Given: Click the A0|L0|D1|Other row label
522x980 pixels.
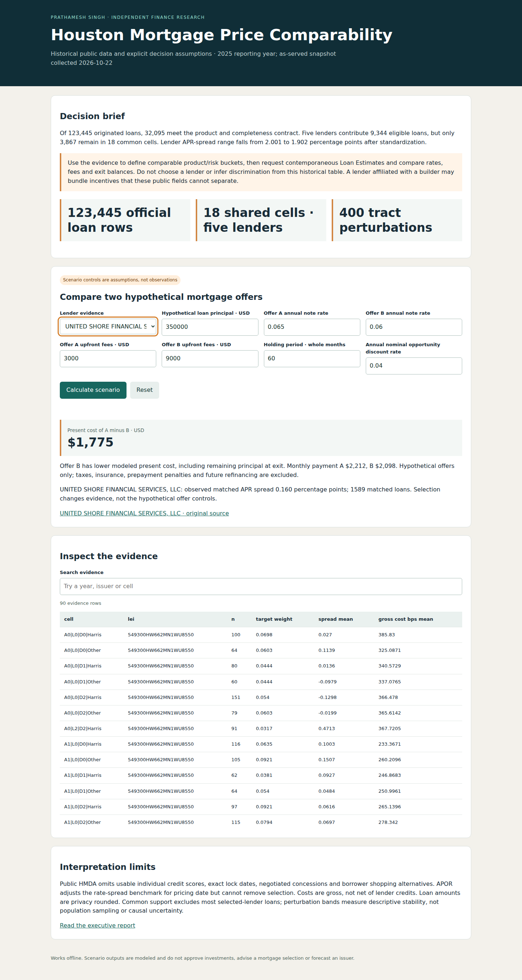Looking at the screenshot, I should click(82, 682).
